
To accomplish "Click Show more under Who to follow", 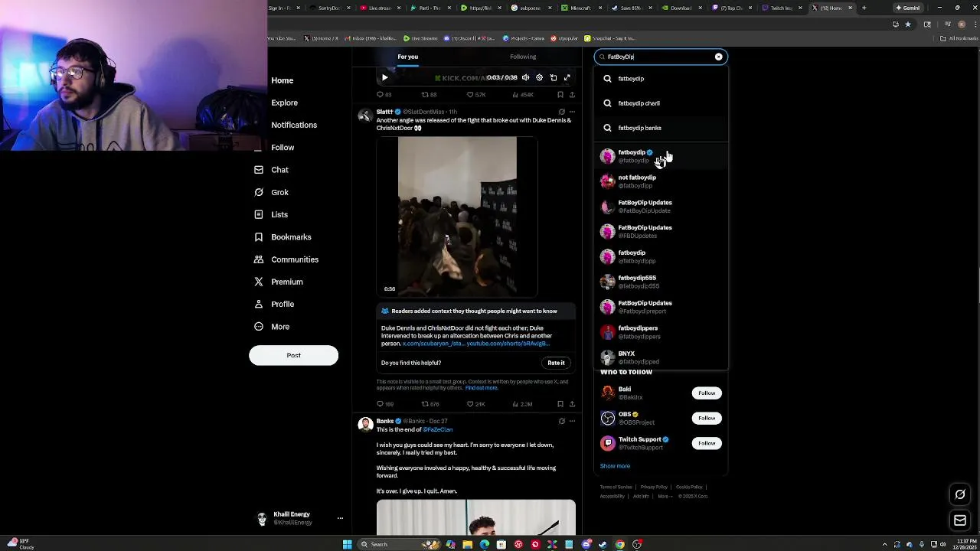I will click(615, 466).
